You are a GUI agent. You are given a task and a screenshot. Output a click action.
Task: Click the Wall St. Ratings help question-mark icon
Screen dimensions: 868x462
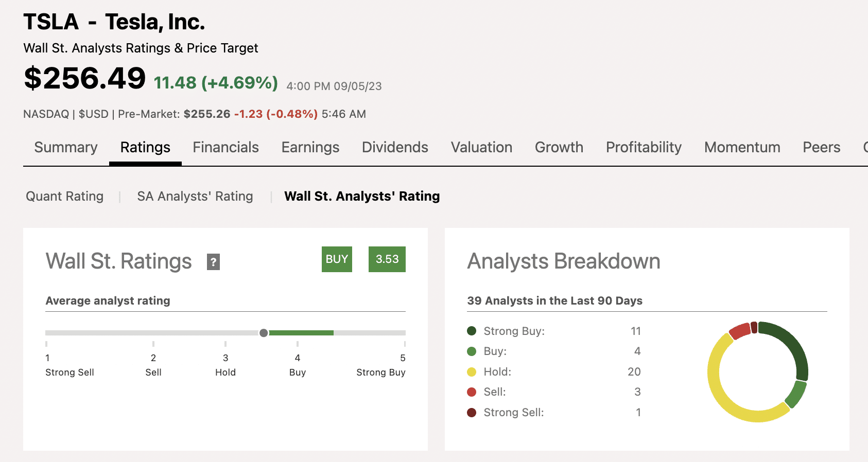[213, 262]
